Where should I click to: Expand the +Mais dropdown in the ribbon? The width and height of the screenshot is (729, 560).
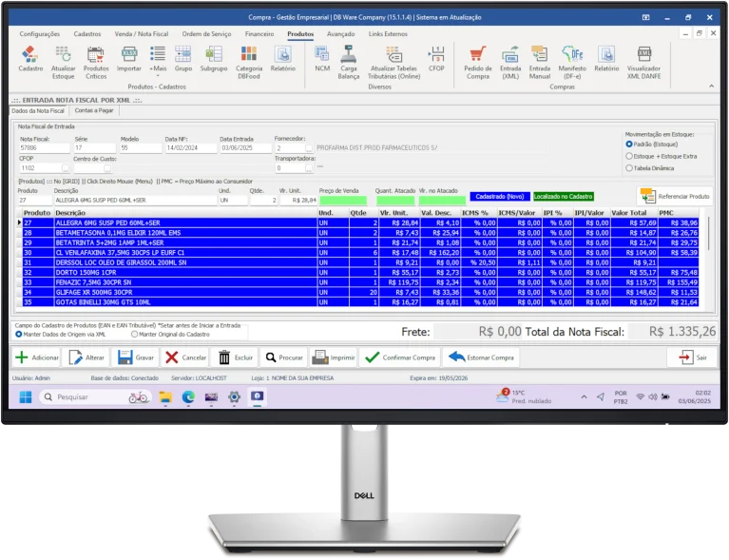[158, 59]
